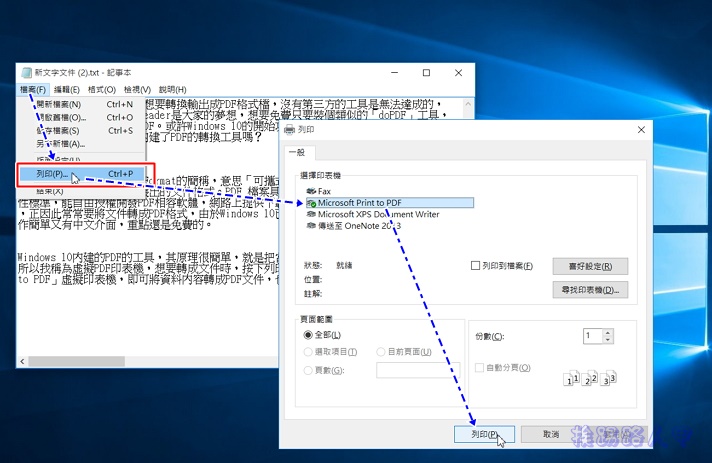The image size is (712, 463).
Task: Click the printer icon in print dialog title
Action: pos(290,130)
